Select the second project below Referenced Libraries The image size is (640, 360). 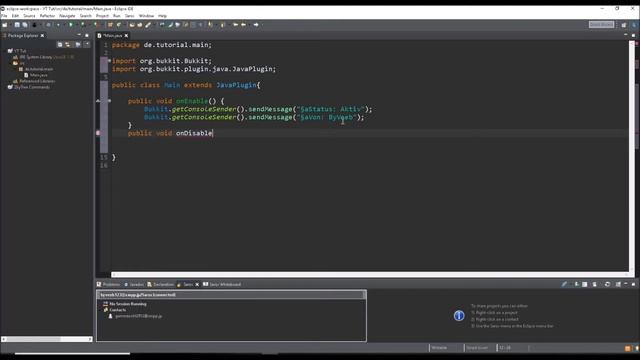pos(32,87)
